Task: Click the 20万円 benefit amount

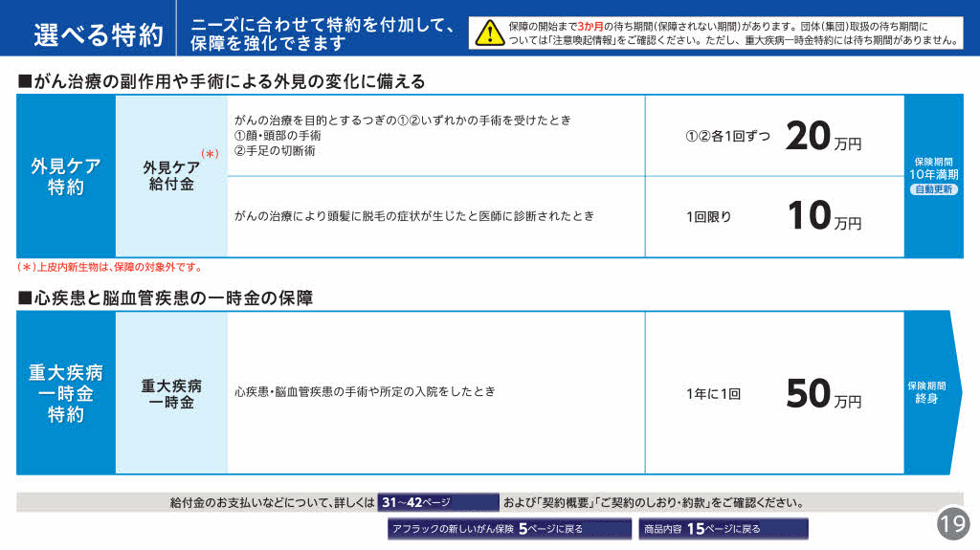Action: pyautogui.click(x=823, y=138)
